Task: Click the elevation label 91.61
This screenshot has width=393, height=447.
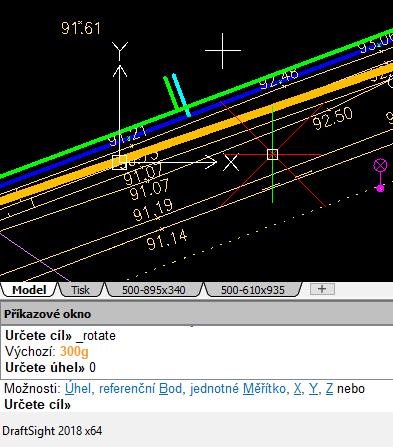Action: (x=81, y=28)
